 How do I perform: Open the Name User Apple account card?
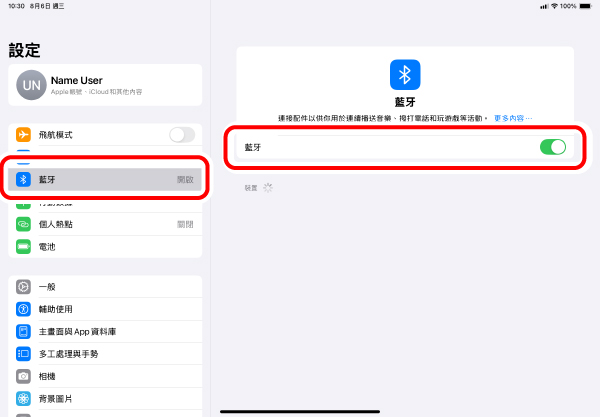point(105,85)
